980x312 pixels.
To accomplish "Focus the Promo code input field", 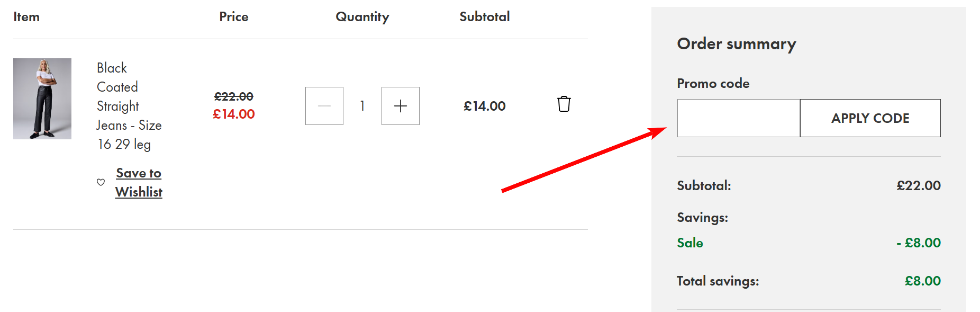I will [x=738, y=118].
